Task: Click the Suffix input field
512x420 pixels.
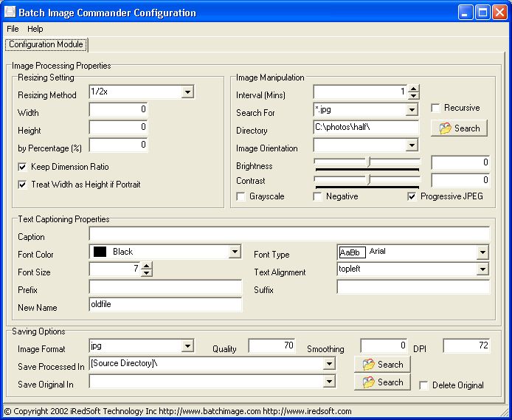Action: 413,287
